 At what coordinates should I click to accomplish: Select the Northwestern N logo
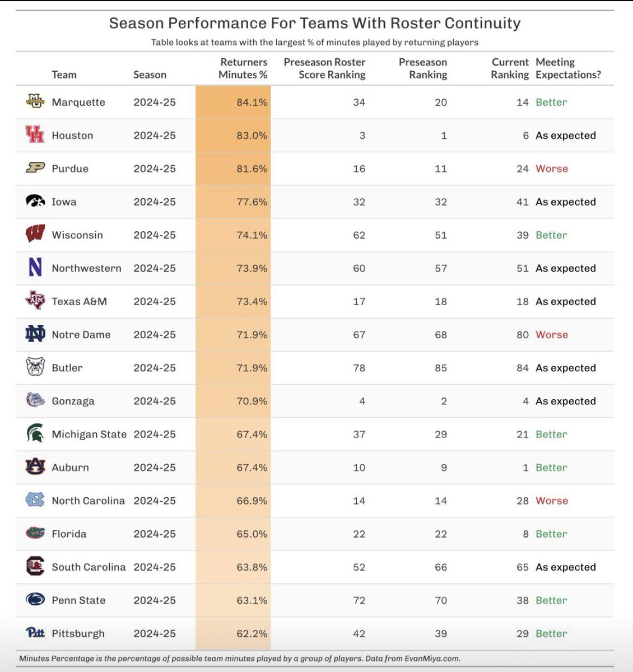(35, 267)
